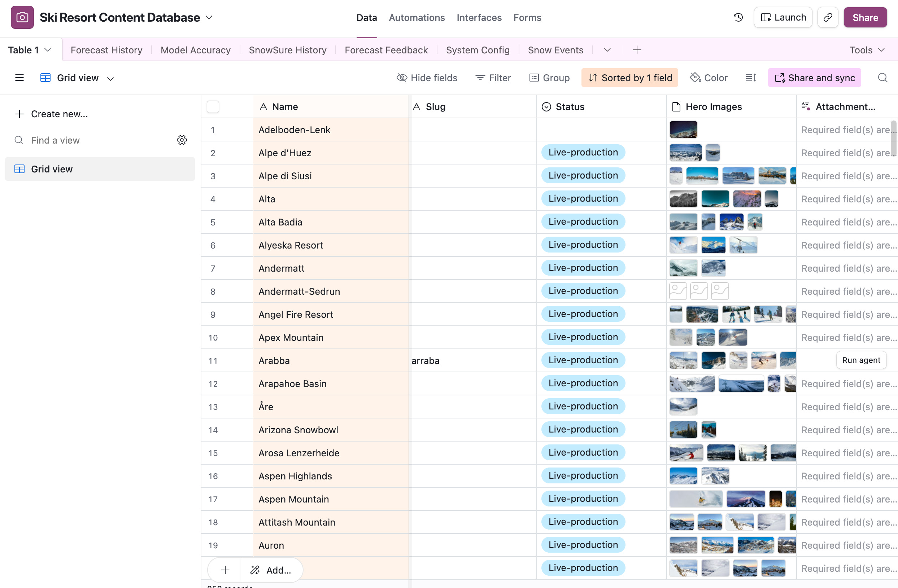Screen dimensions: 898x588
Task: Open the Sorted by 1 field control
Action: click(630, 78)
